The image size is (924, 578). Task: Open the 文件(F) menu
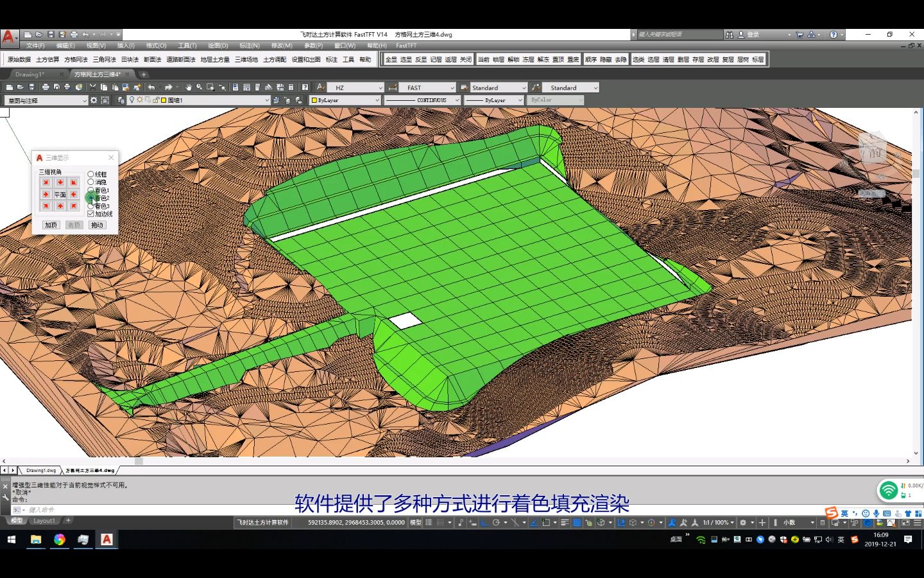pyautogui.click(x=35, y=46)
